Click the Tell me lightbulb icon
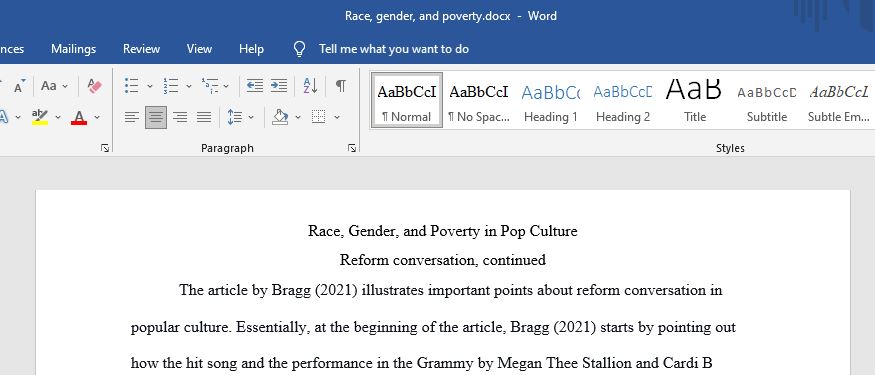875x375 pixels. click(x=300, y=49)
